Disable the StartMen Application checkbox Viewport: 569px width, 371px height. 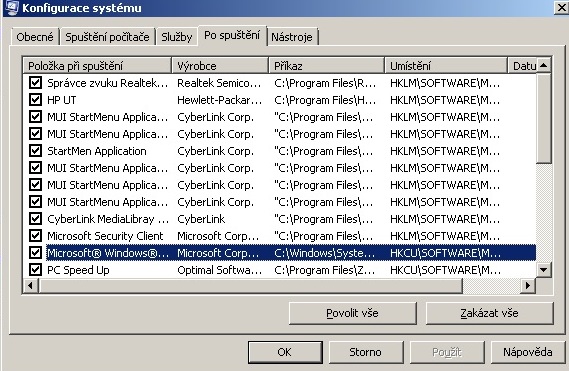(35, 151)
